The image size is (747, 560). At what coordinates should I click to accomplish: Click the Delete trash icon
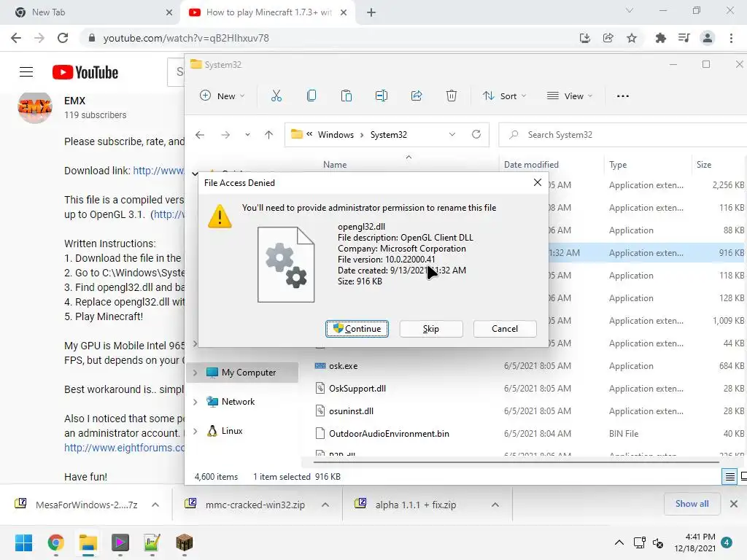(451, 96)
